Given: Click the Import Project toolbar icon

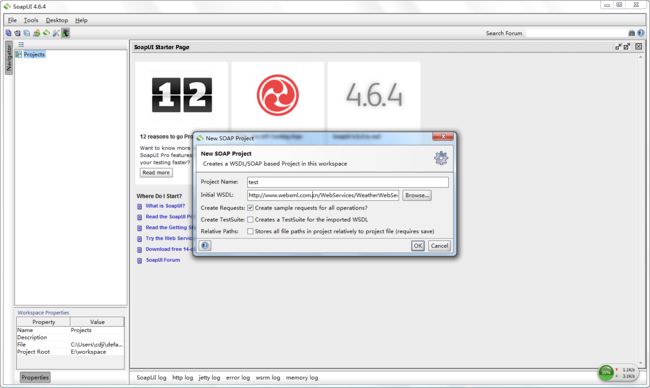Looking at the screenshot, I should [17, 33].
